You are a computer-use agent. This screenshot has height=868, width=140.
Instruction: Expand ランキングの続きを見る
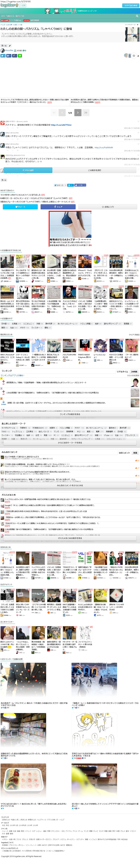(70, 414)
